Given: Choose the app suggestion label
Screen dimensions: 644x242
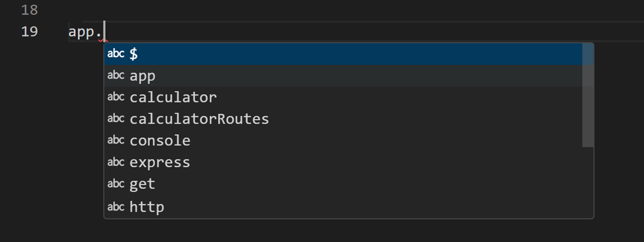Looking at the screenshot, I should [143, 76].
